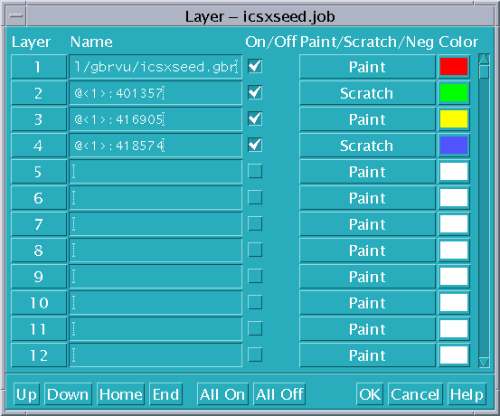Image resolution: width=500 pixels, height=416 pixels.
Task: Open white color swatch for layer 5
Action: [x=454, y=172]
